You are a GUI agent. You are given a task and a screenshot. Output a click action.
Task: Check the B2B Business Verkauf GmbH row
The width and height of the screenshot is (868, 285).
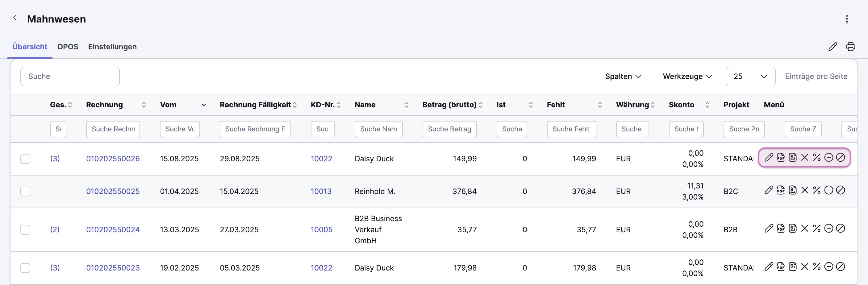click(25, 230)
